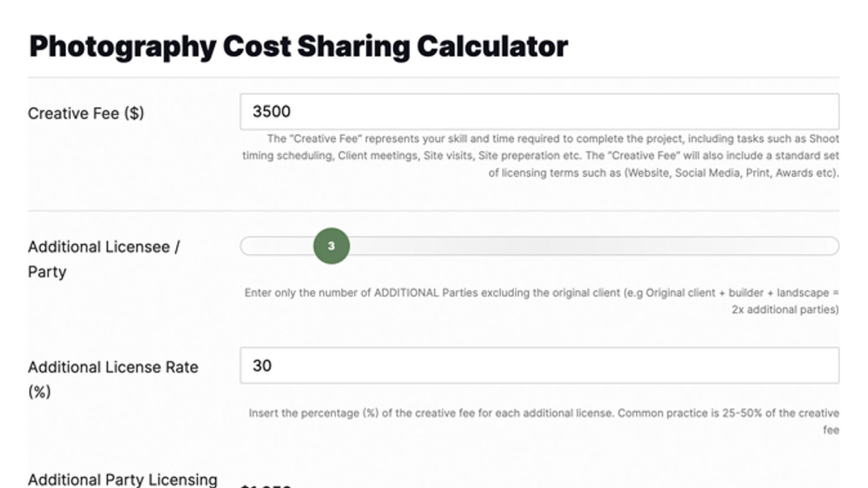Screen dimensions: 868x488
Task: Click the "Creative Fee ($)" label
Action: click(86, 114)
